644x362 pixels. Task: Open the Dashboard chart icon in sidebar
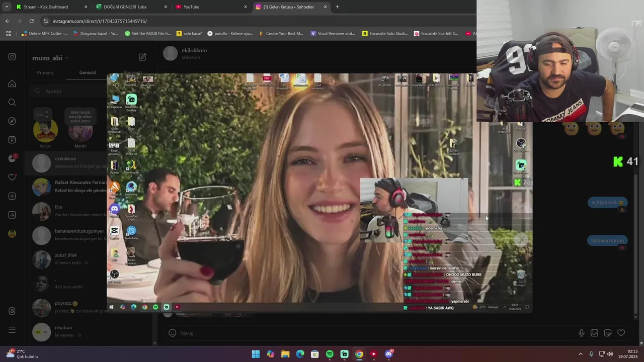point(12,215)
